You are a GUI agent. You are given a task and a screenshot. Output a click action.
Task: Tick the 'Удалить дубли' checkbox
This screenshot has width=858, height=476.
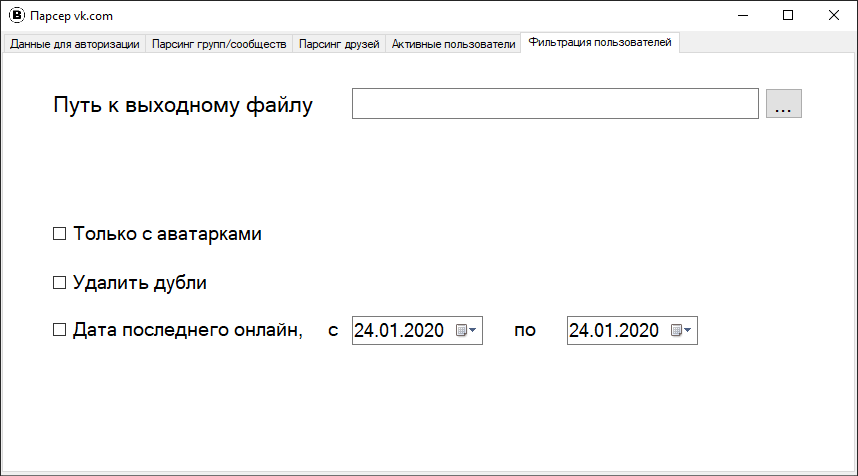(x=59, y=283)
